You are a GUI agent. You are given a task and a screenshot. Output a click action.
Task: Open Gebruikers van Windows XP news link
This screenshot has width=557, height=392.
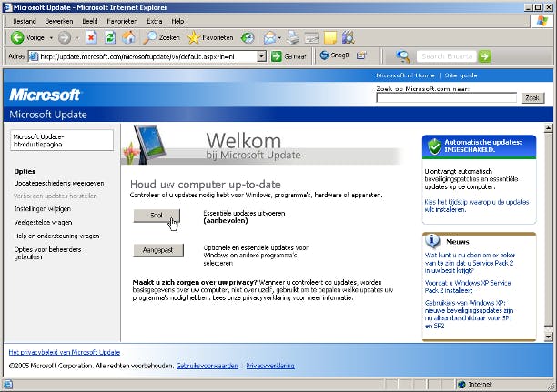coord(469,315)
